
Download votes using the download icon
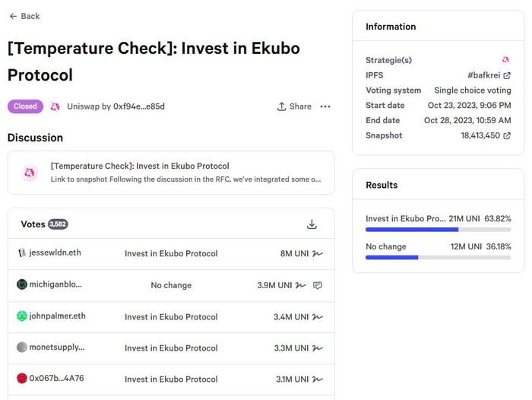click(x=312, y=224)
